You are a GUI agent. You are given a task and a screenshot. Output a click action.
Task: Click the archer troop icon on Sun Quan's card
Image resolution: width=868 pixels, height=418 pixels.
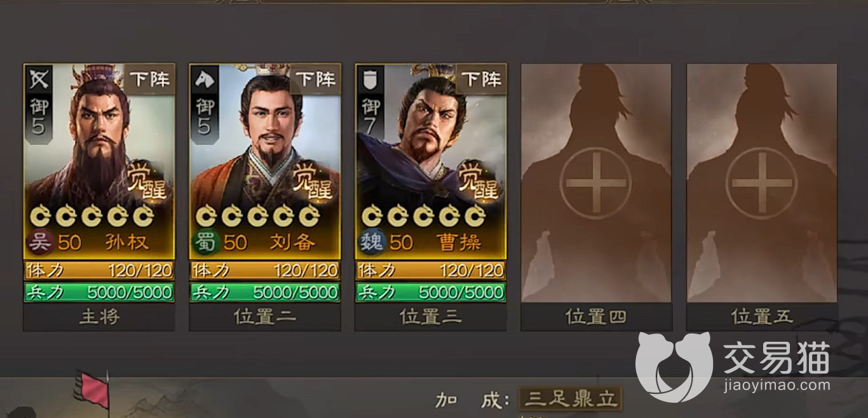click(x=38, y=79)
